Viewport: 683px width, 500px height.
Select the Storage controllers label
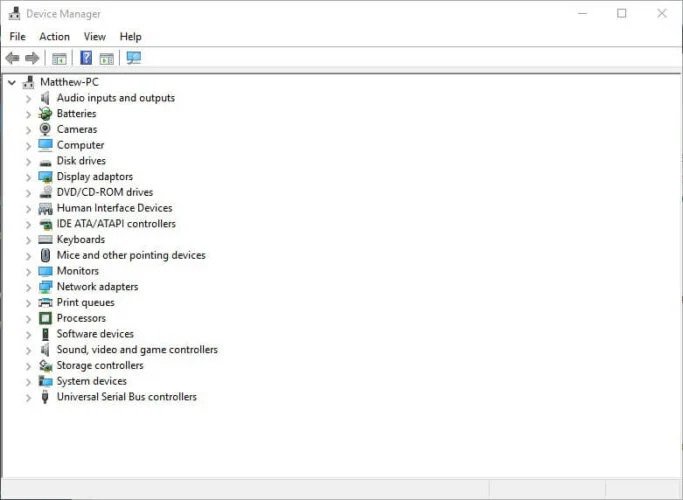100,365
